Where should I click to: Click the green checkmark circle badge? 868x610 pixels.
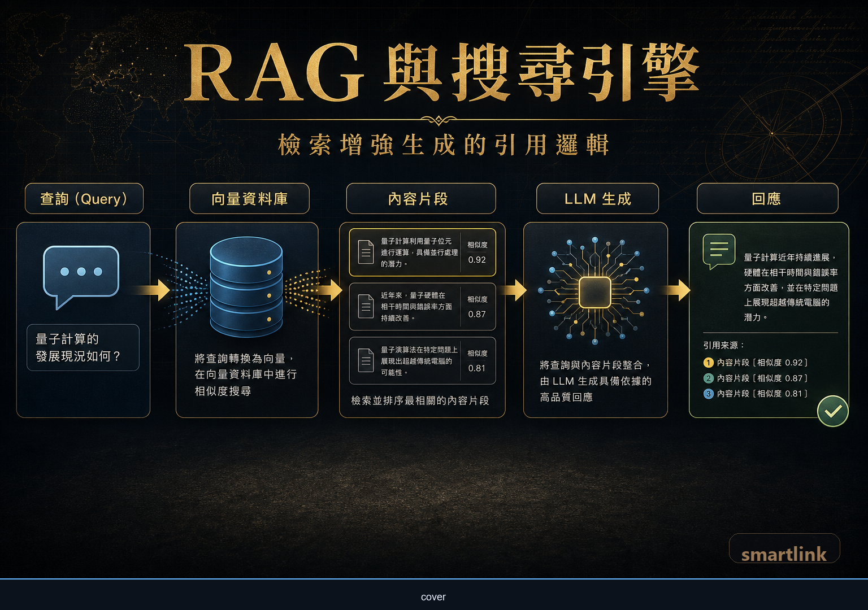point(832,411)
